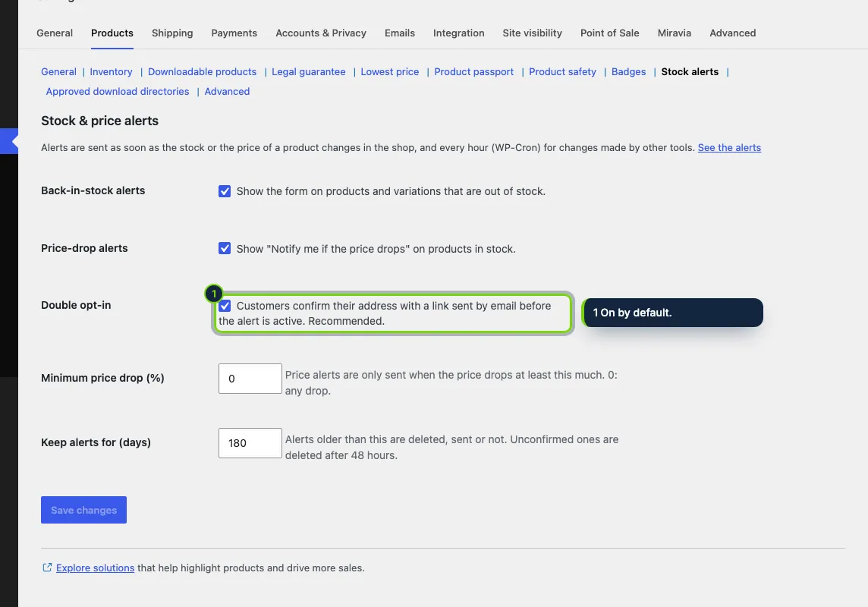Go to the Payments tab

(234, 33)
